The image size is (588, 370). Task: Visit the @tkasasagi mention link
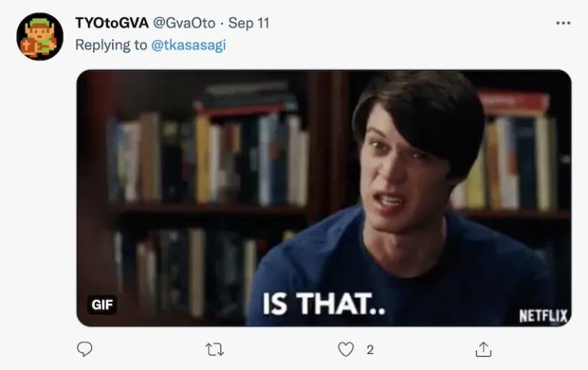(x=188, y=45)
